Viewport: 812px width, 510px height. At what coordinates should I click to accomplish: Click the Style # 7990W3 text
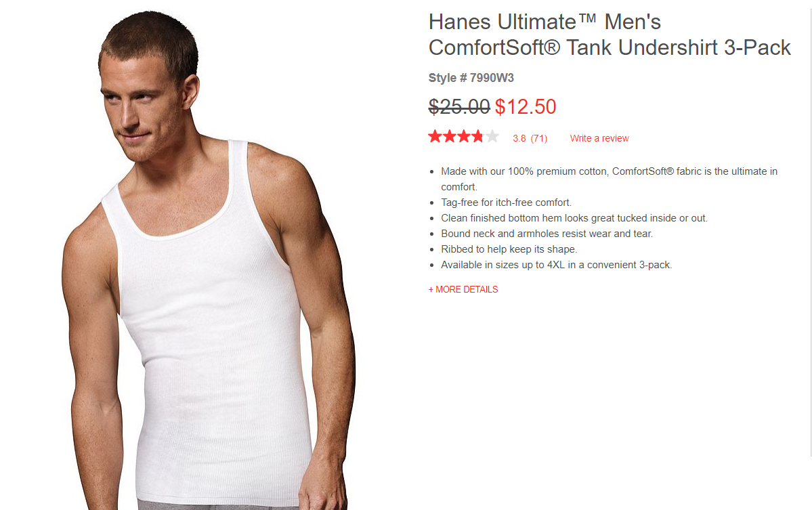click(471, 78)
